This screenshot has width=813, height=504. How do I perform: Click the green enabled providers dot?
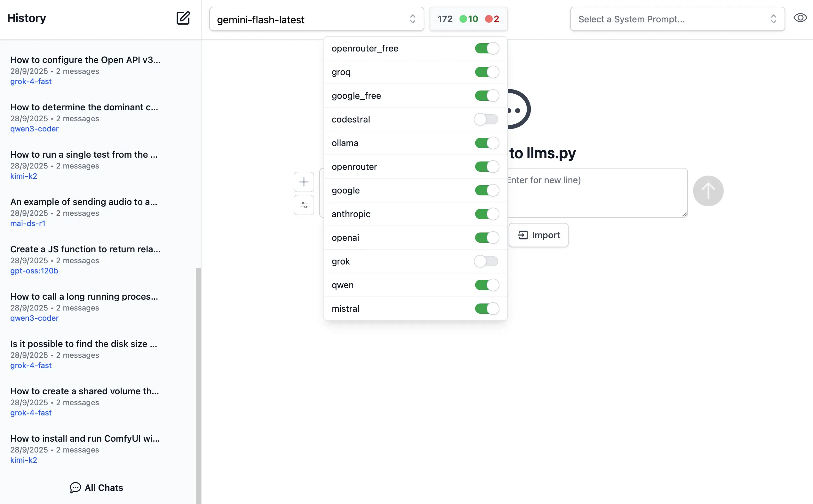463,19
